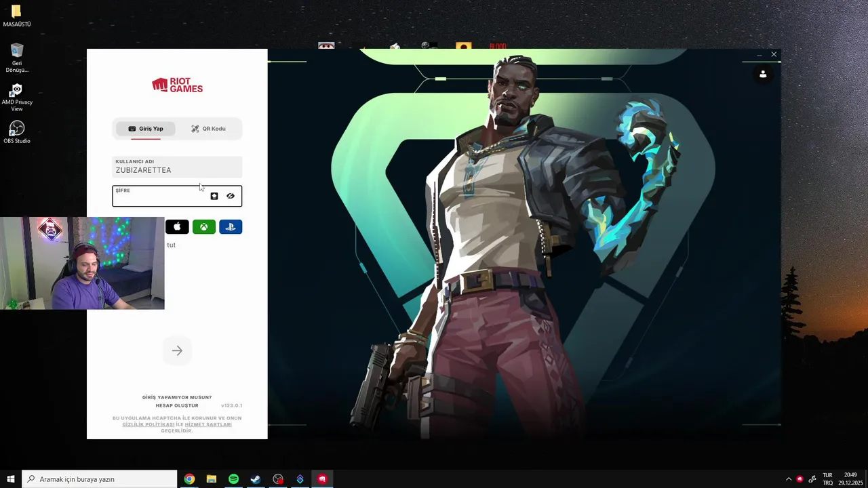The width and height of the screenshot is (868, 488).
Task: Click the Aramak için buraya yazın search box
Action: pos(100,479)
